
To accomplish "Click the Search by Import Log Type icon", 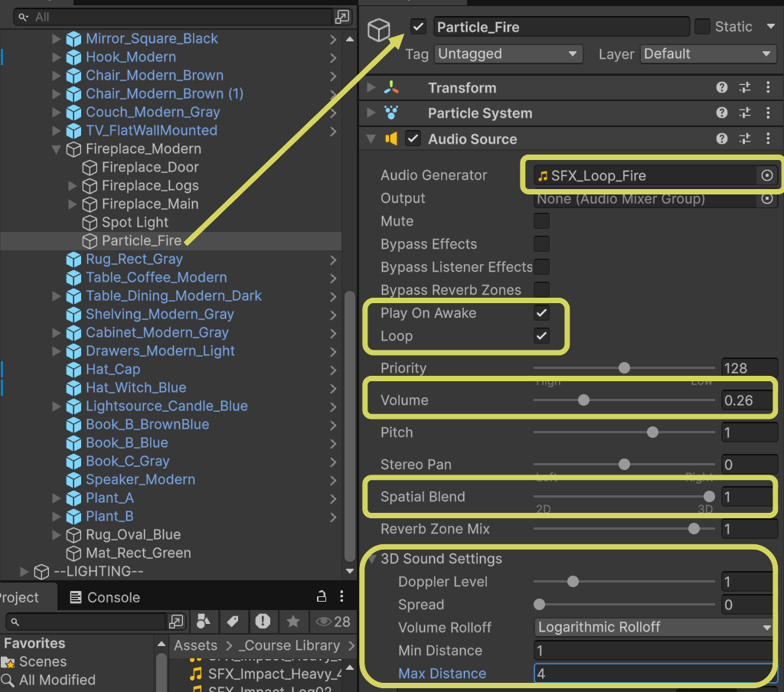I will click(263, 621).
